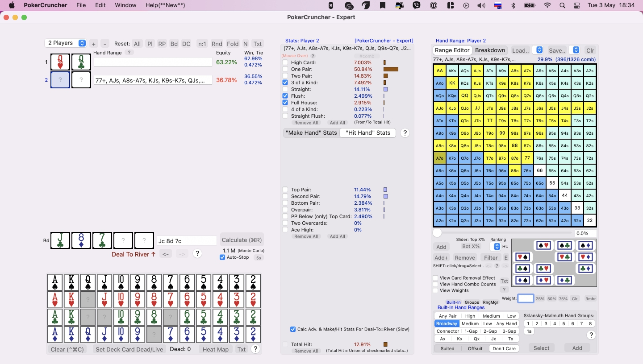This screenshot has height=364, width=643.
Task: Toggle the AKs cell in the hand matrix
Action: [452, 70]
